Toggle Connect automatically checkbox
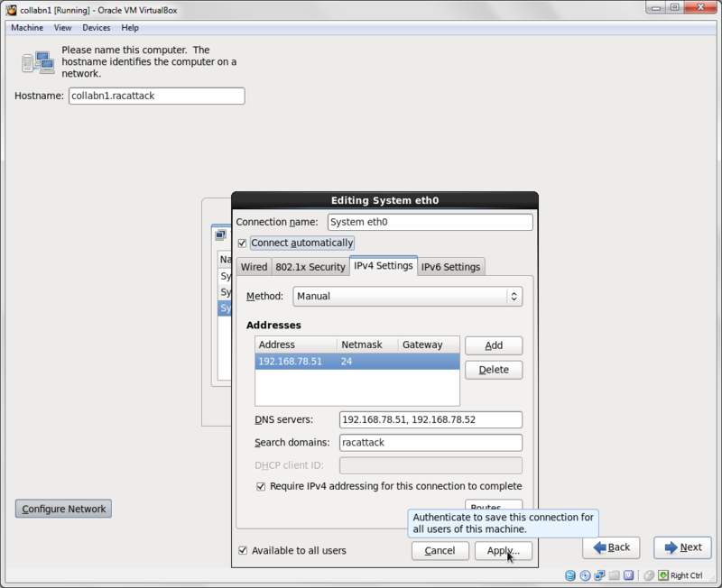 click(242, 243)
